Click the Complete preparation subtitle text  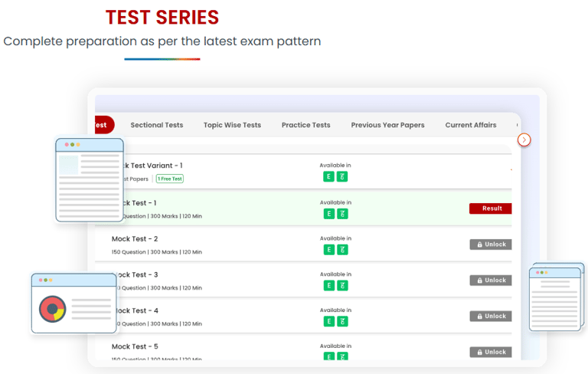tap(162, 41)
